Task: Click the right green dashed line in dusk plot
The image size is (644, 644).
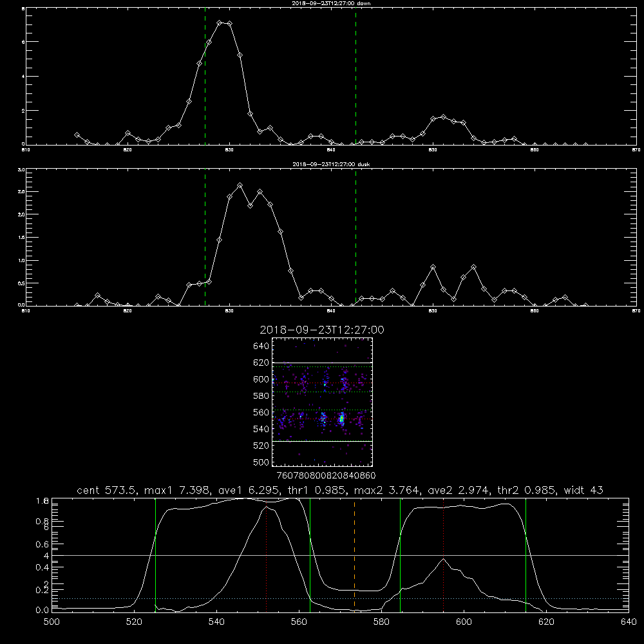Action: pos(355,237)
